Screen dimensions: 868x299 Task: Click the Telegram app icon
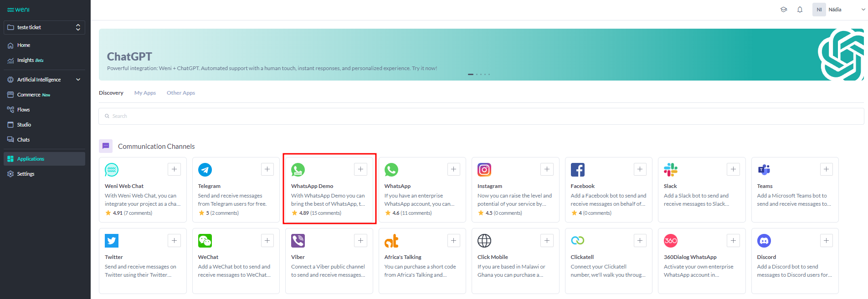[205, 170]
